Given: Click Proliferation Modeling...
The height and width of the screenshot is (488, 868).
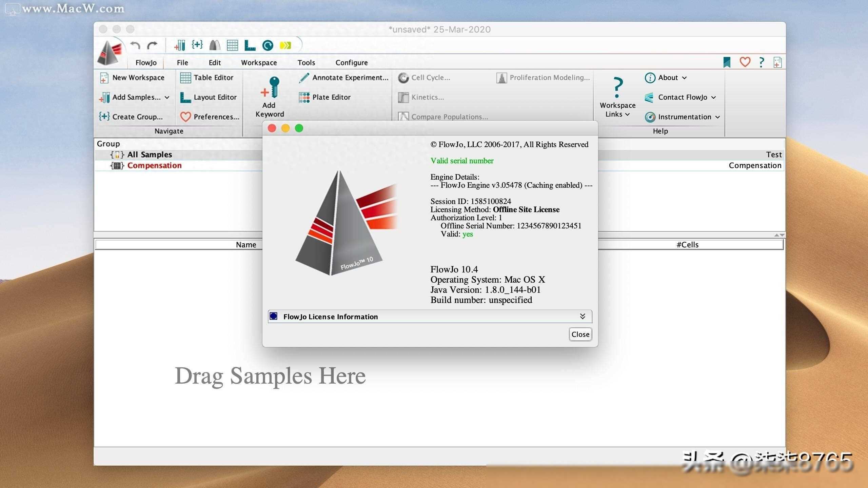Looking at the screenshot, I should point(543,78).
